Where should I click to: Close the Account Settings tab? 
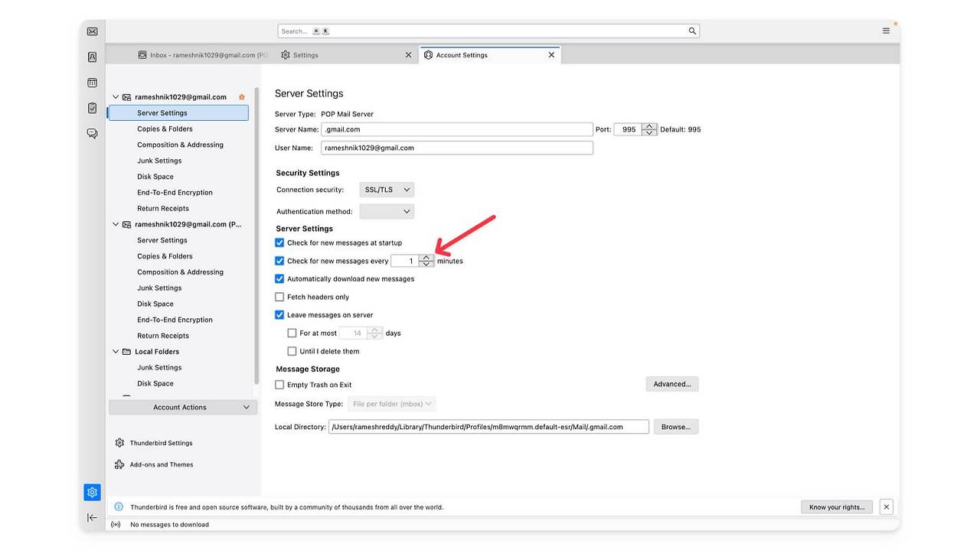click(551, 55)
